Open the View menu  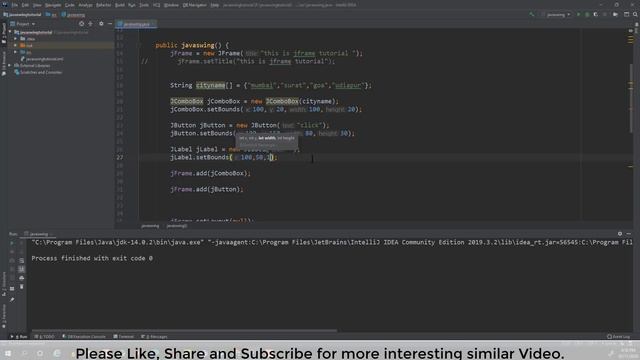(x=37, y=5)
